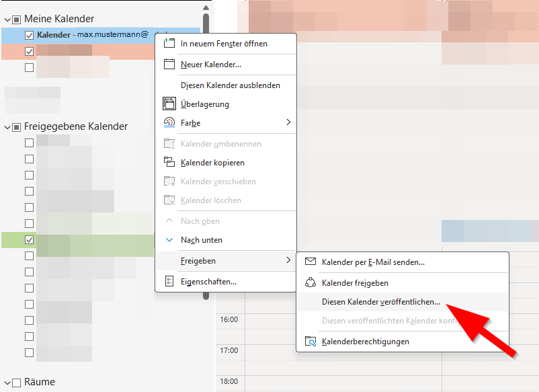This screenshot has height=392, width=539.
Task: Click 'Nach unten' to move calendar down
Action: click(x=202, y=240)
